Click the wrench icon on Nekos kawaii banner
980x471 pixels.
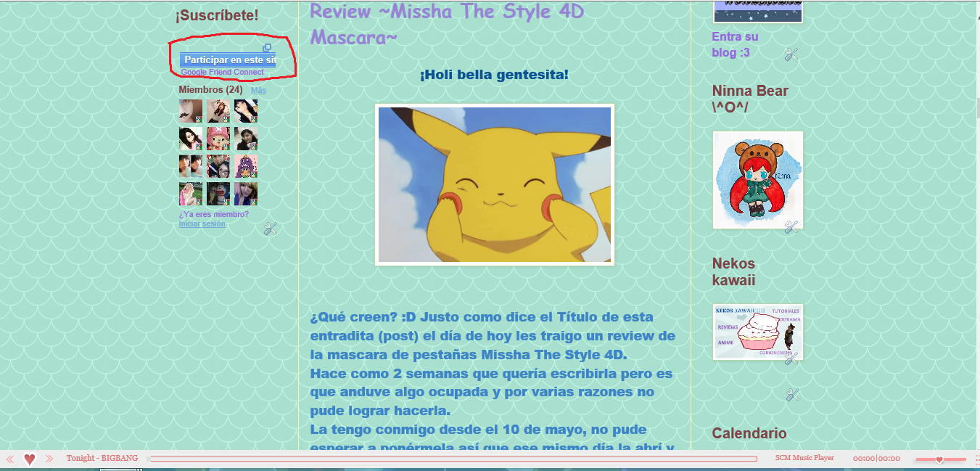(x=791, y=357)
